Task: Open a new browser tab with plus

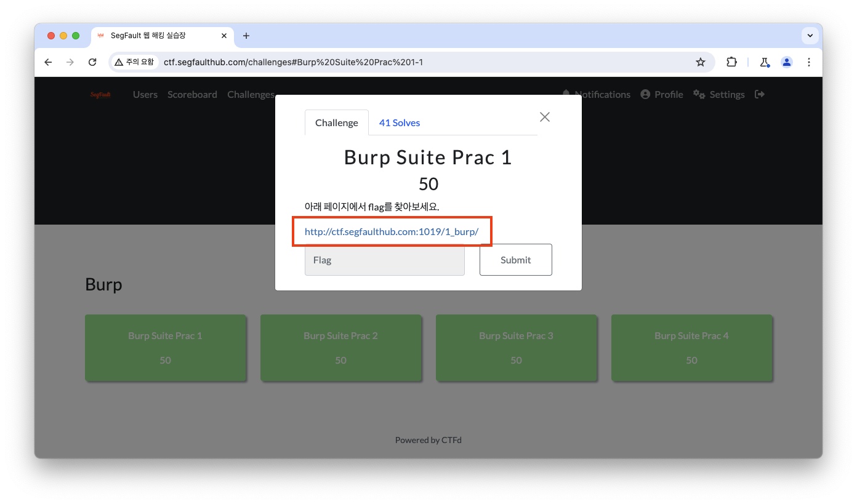Action: (x=246, y=36)
